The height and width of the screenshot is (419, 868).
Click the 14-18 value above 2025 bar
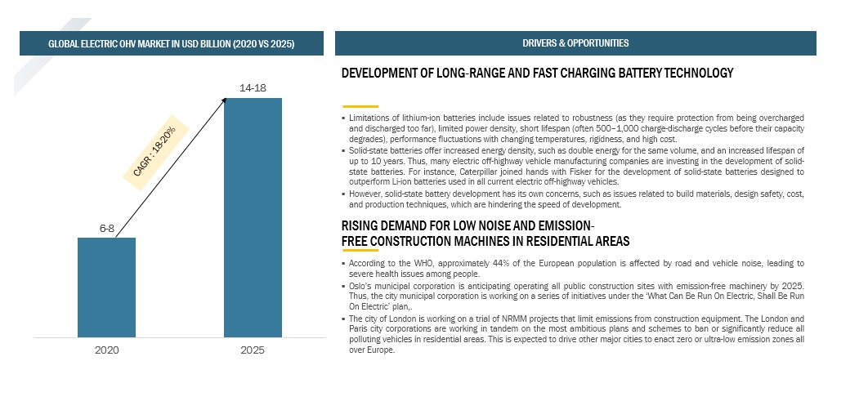[x=252, y=87]
